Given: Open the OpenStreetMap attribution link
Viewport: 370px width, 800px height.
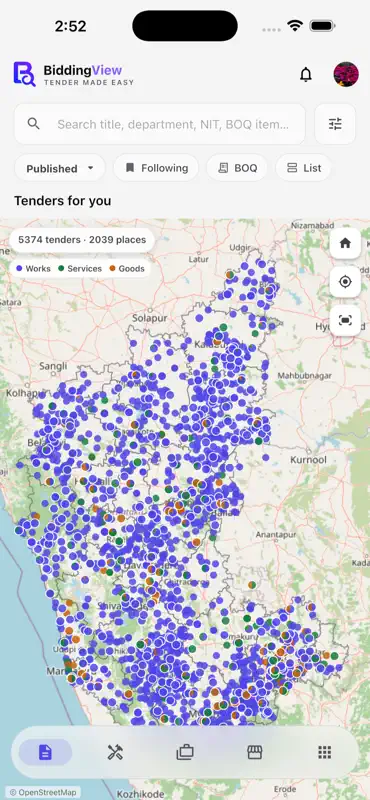Looking at the screenshot, I should point(43,792).
